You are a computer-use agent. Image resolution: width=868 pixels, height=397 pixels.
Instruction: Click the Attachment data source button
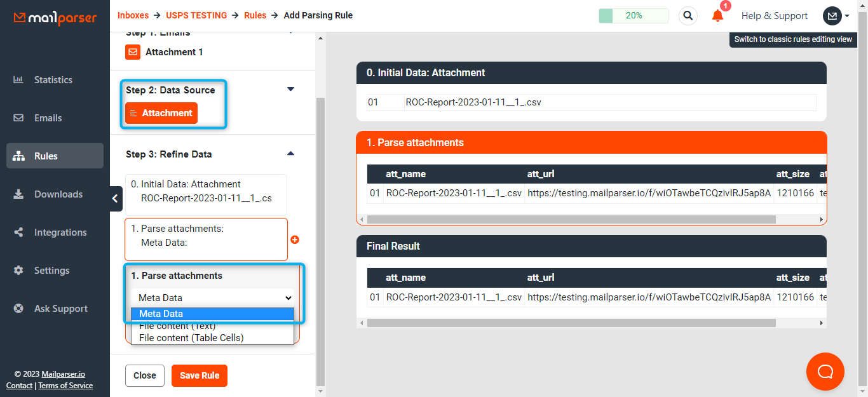[x=161, y=113]
